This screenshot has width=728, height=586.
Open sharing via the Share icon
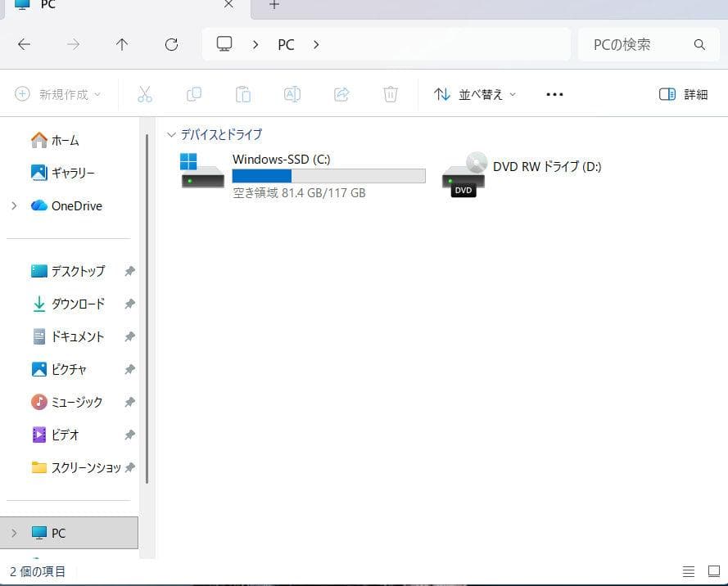pos(341,94)
